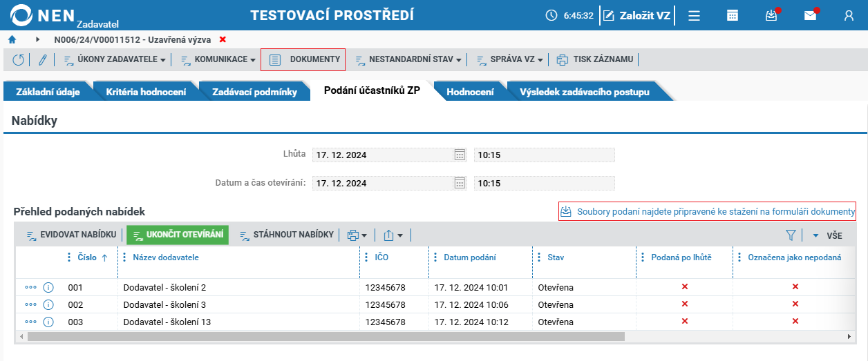Screen dimensions: 868x361
Task: Select row Dodavatel - školení 2
Action: tap(435, 287)
